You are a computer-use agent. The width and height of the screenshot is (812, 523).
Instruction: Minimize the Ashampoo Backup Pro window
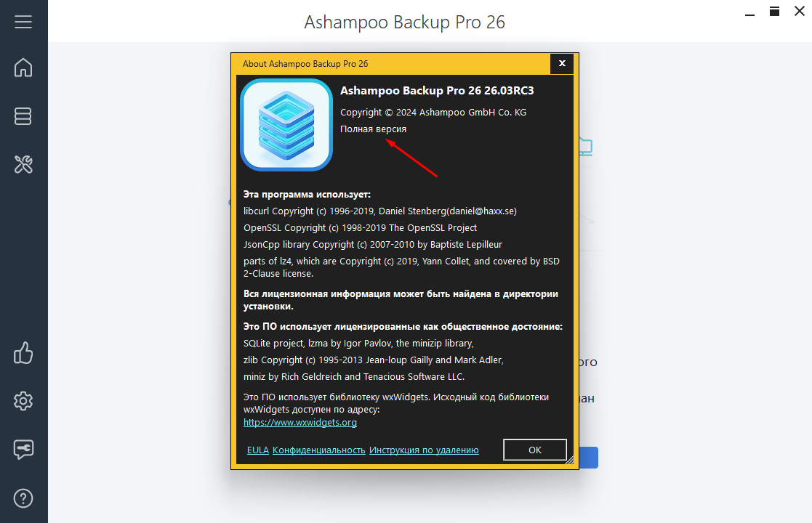click(x=750, y=12)
